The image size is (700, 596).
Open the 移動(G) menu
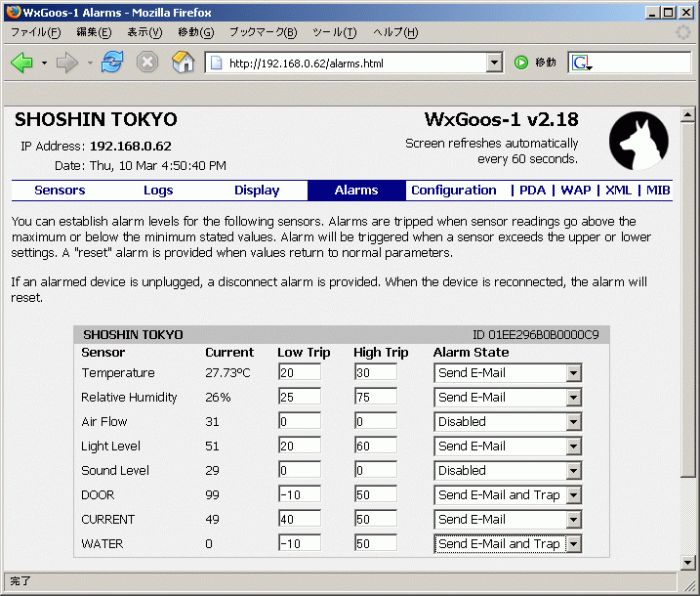click(x=196, y=32)
